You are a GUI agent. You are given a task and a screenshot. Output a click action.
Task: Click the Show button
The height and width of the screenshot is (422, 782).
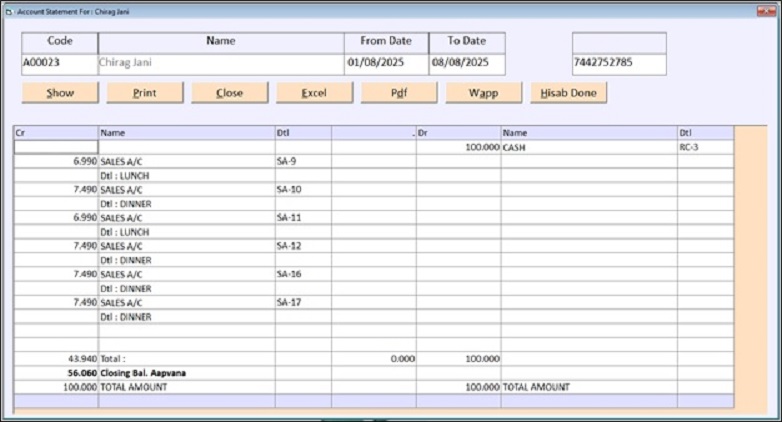(60, 93)
